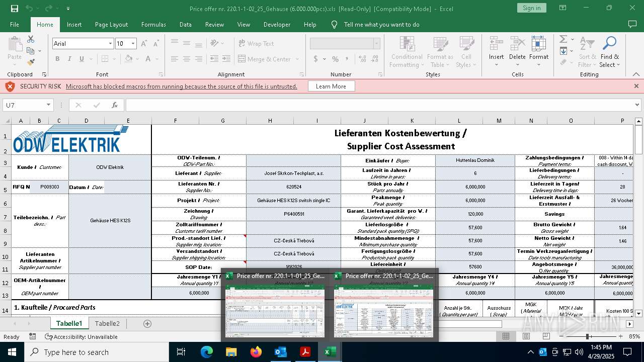
Task: Open the font size dropdown
Action: (x=133, y=44)
